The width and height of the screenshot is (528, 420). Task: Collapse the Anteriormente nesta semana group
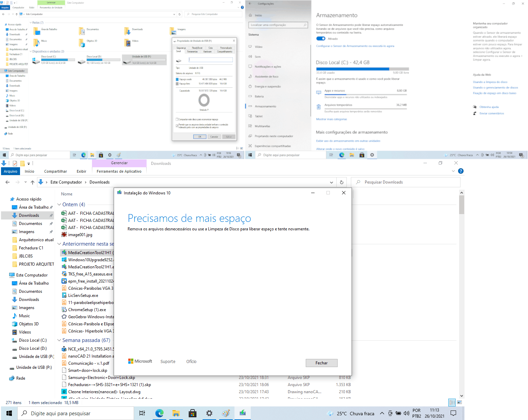59,244
